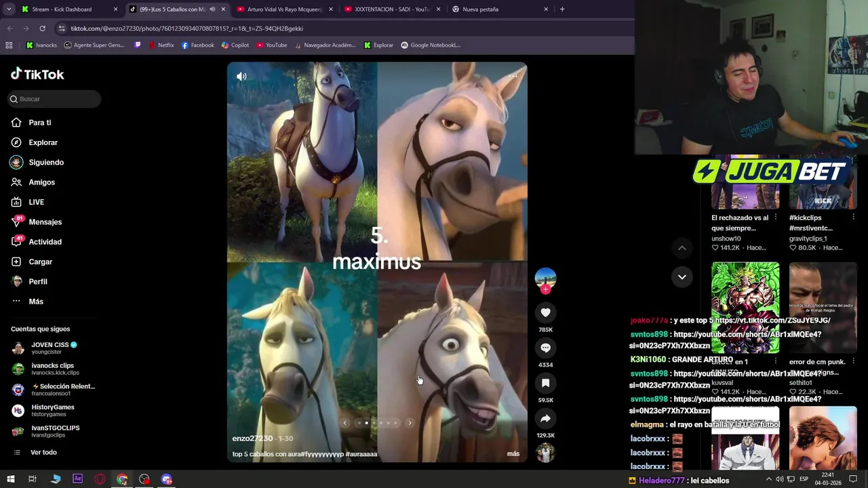The height and width of the screenshot is (488, 868).
Task: Open the 'Copilot' bookmark
Action: point(235,45)
